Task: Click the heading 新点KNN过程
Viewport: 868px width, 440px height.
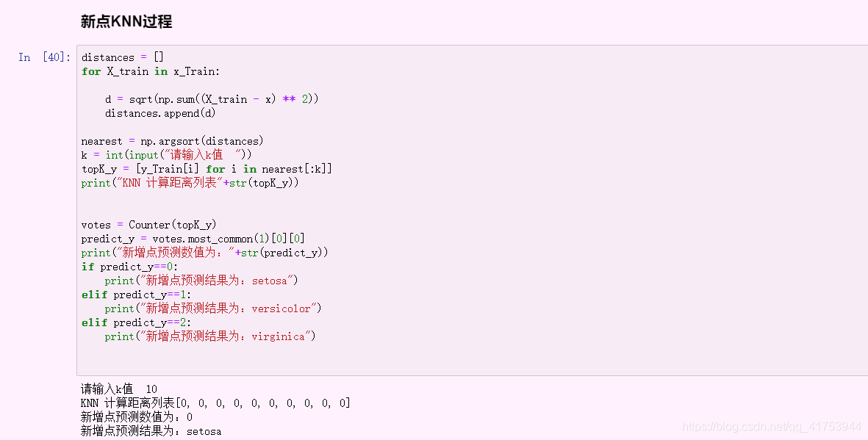Action: tap(126, 21)
